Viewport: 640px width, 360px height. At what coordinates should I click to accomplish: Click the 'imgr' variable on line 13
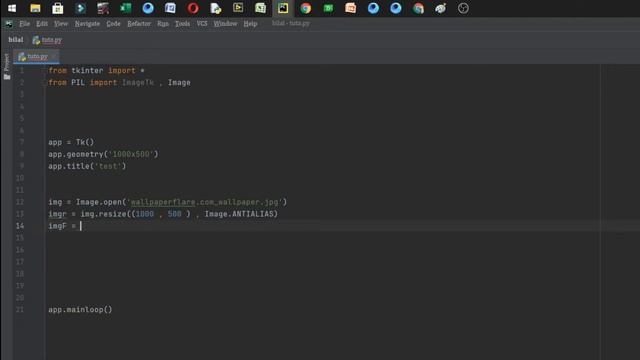pos(57,214)
